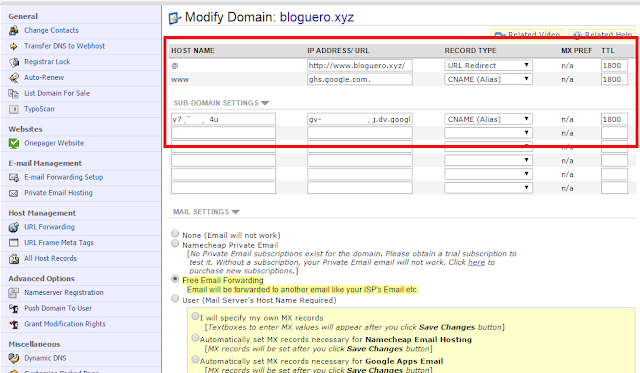The height and width of the screenshot is (373, 640).
Task: Click the Nameserver Registration icon
Action: [14, 293]
